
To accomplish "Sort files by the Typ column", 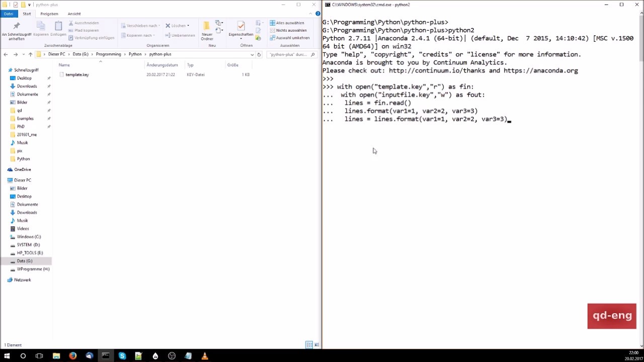I will [x=205, y=65].
